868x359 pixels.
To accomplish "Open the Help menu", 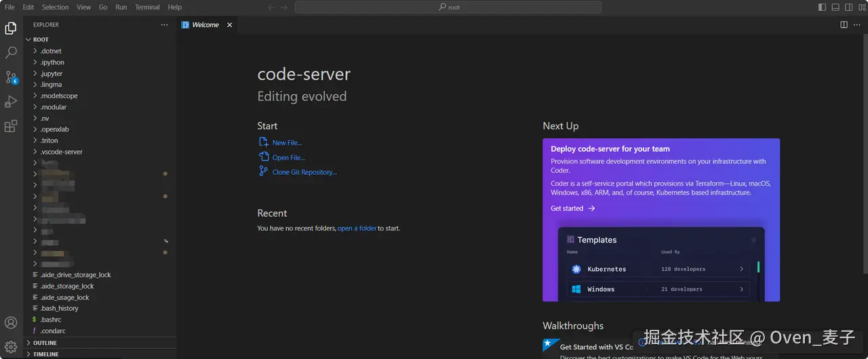I will [x=174, y=7].
